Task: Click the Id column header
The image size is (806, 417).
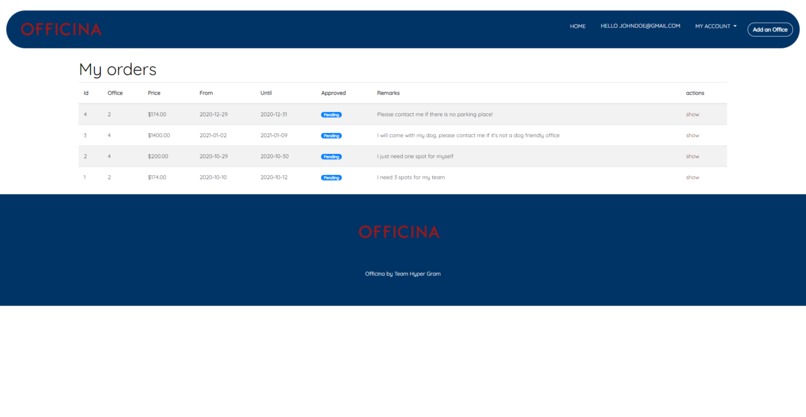Action: tap(86, 93)
